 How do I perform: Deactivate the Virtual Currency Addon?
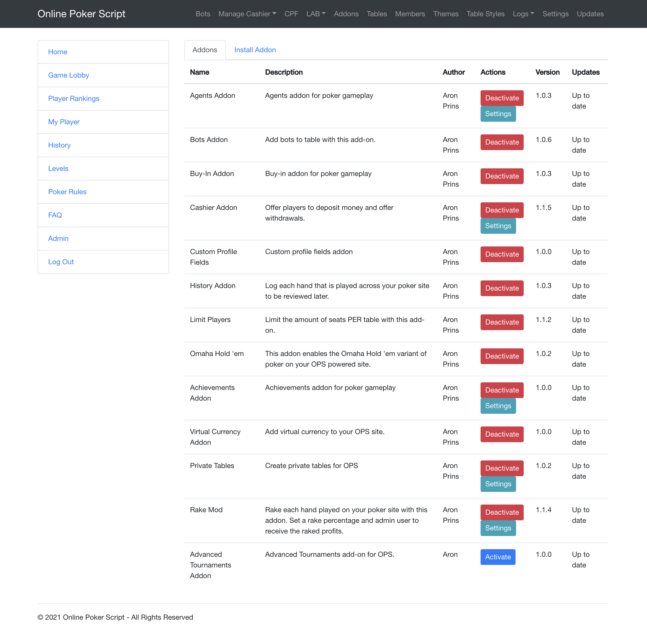click(x=502, y=435)
